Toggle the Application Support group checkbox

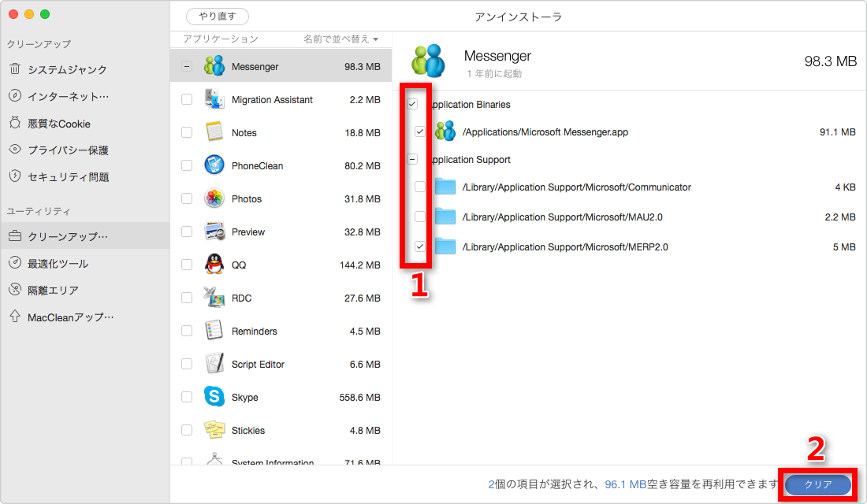pyautogui.click(x=412, y=159)
